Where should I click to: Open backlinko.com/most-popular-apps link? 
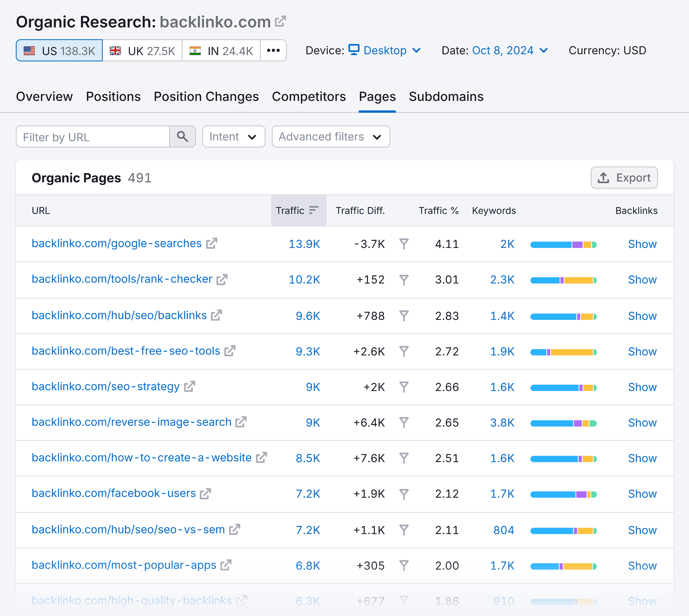click(x=124, y=565)
